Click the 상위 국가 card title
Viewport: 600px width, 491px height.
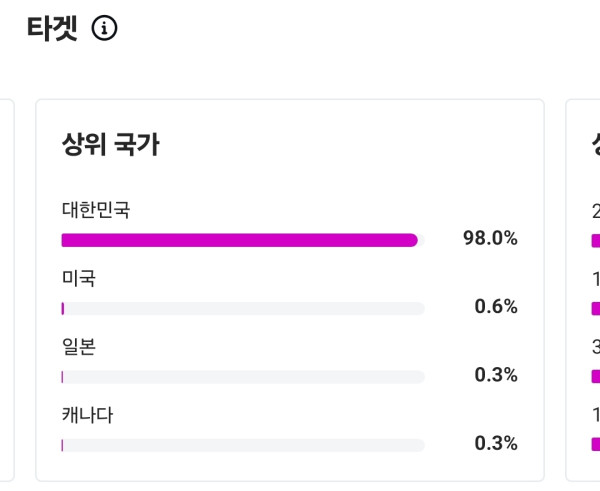(x=110, y=145)
